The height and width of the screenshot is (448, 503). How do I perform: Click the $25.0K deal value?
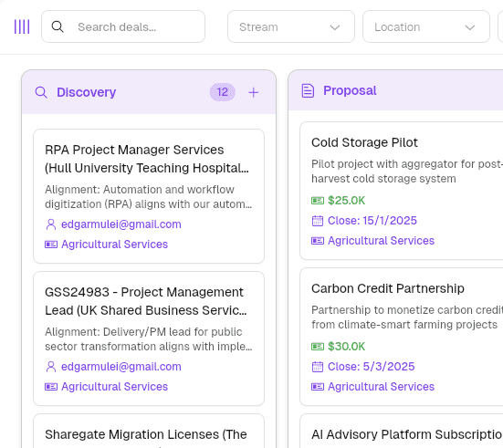tap(347, 201)
